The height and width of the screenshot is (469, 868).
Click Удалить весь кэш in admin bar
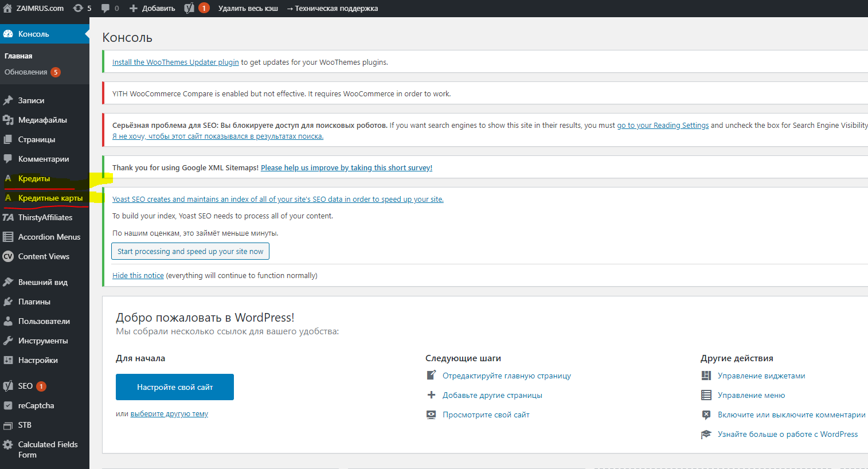click(x=248, y=9)
